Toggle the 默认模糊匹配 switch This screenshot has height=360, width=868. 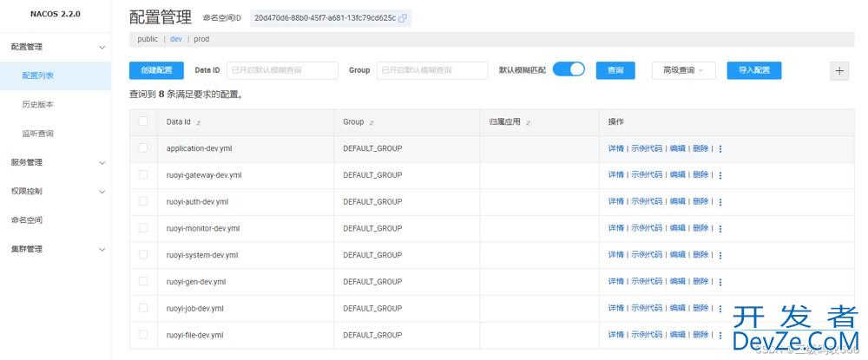pyautogui.click(x=569, y=69)
